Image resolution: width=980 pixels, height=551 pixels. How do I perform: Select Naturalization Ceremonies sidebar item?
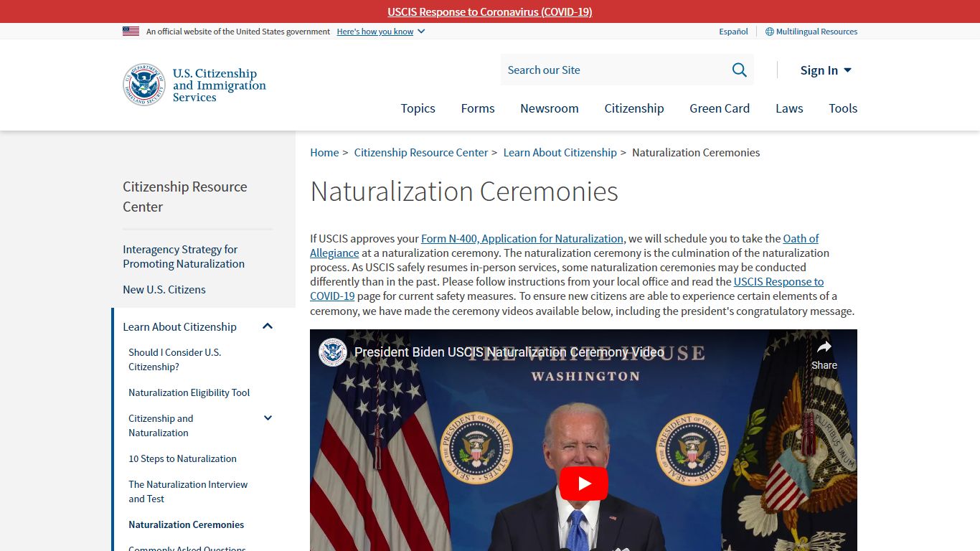[x=187, y=524]
